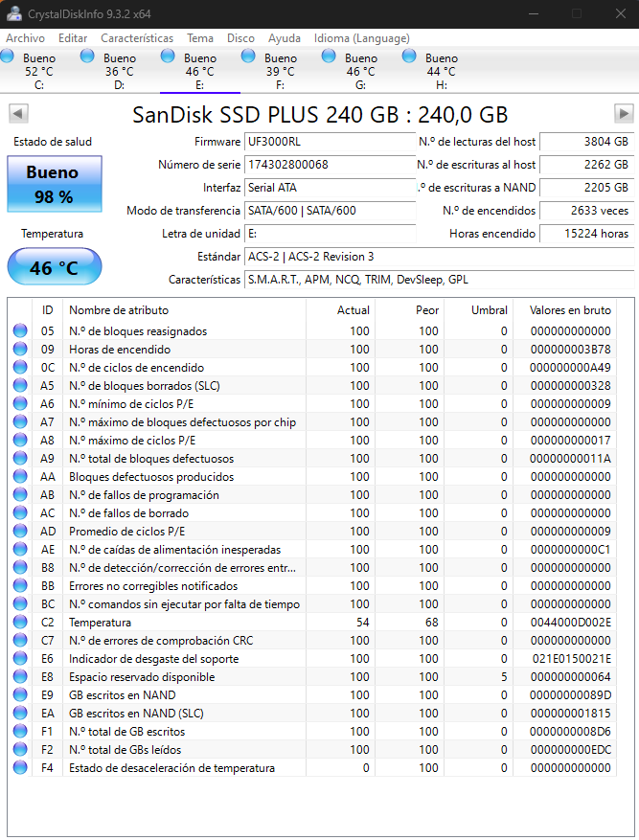Image resolution: width=639 pixels, height=840 pixels.
Task: Click status orb for attribute A7
Action: click(x=20, y=421)
